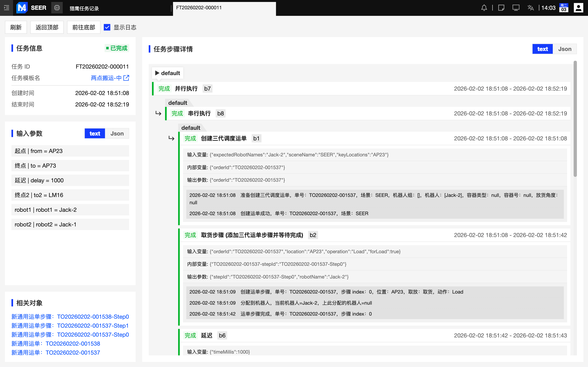Viewport: 588px width, 367px height.
Task: Open the notification bell
Action: (x=484, y=8)
